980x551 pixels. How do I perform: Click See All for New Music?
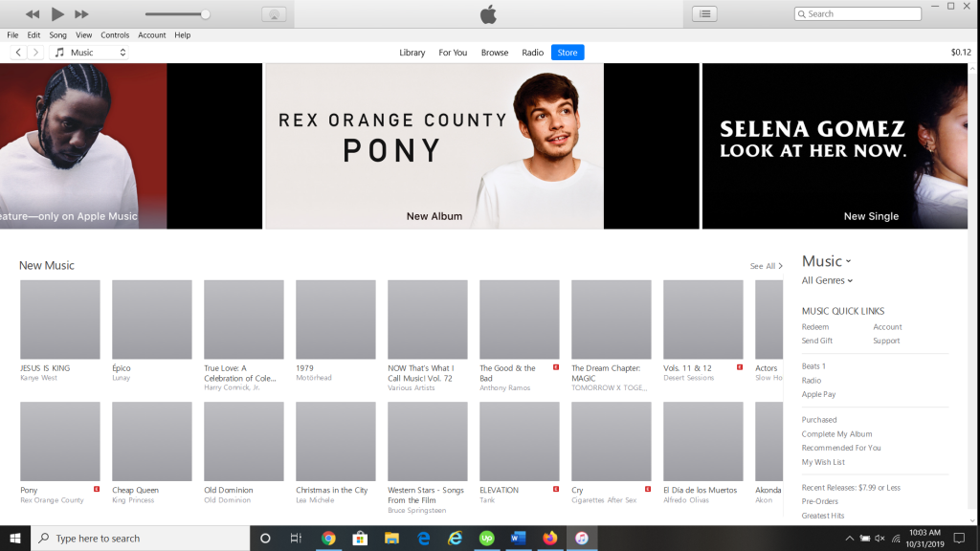767,266
